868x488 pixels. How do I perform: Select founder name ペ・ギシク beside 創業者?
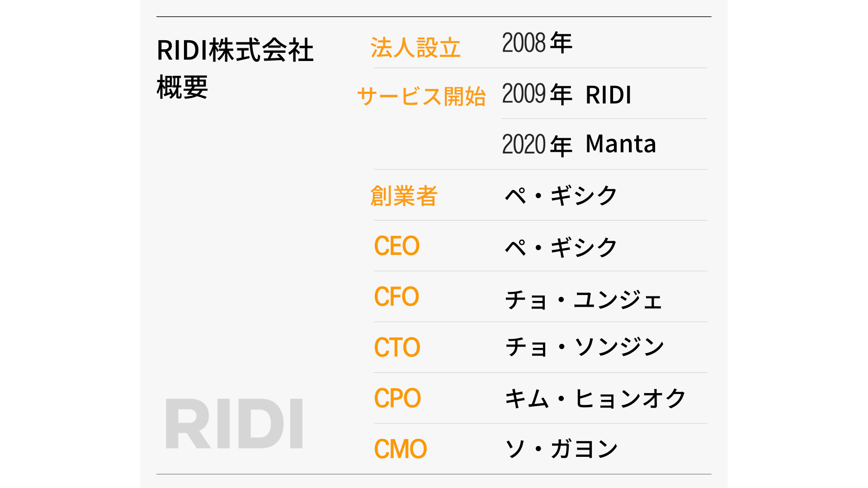(x=561, y=196)
